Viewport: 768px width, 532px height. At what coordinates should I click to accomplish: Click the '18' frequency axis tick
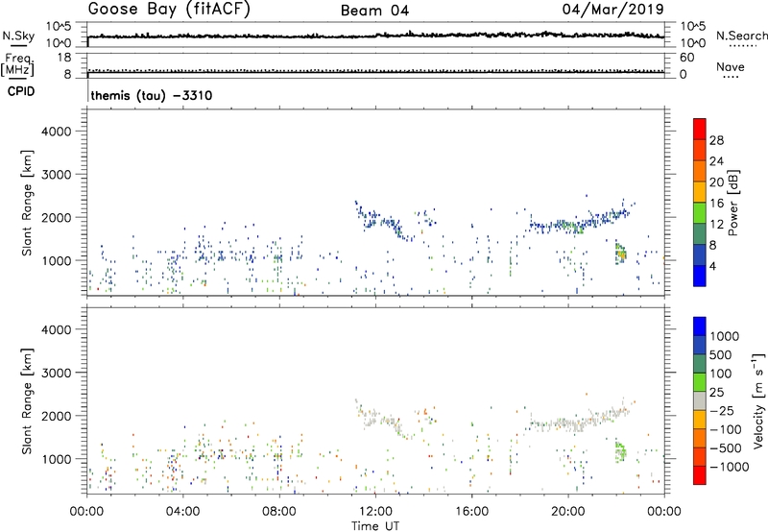tap(64, 58)
